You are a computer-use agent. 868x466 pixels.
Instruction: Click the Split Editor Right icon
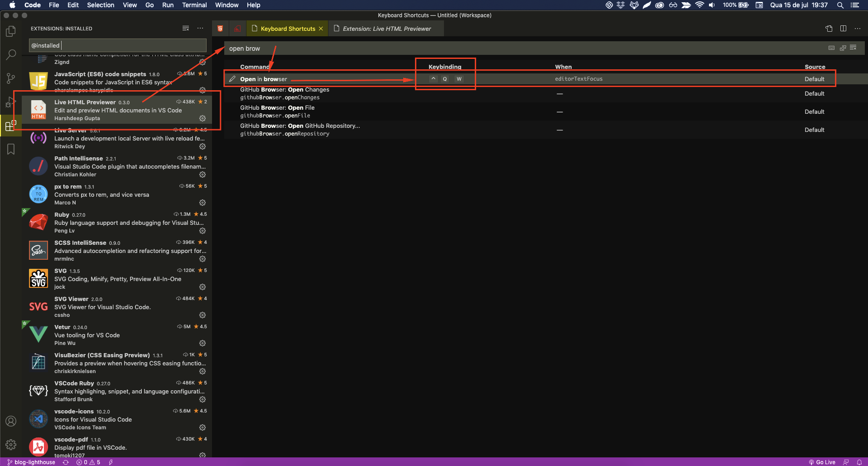pos(843,29)
